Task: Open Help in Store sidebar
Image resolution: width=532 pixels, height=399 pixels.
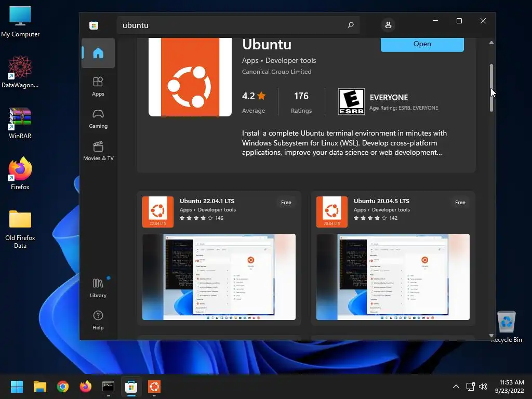Action: coord(98,320)
